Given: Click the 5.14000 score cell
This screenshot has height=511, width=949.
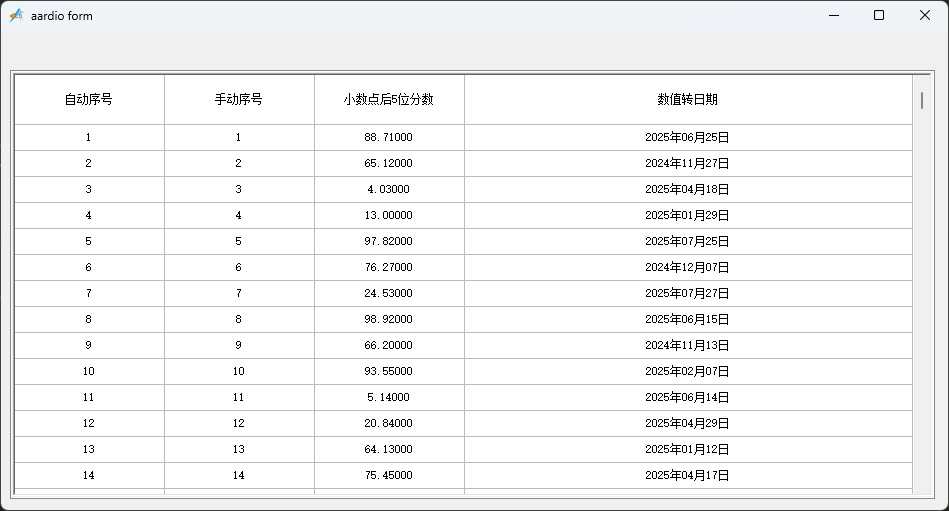Looking at the screenshot, I should (389, 398).
